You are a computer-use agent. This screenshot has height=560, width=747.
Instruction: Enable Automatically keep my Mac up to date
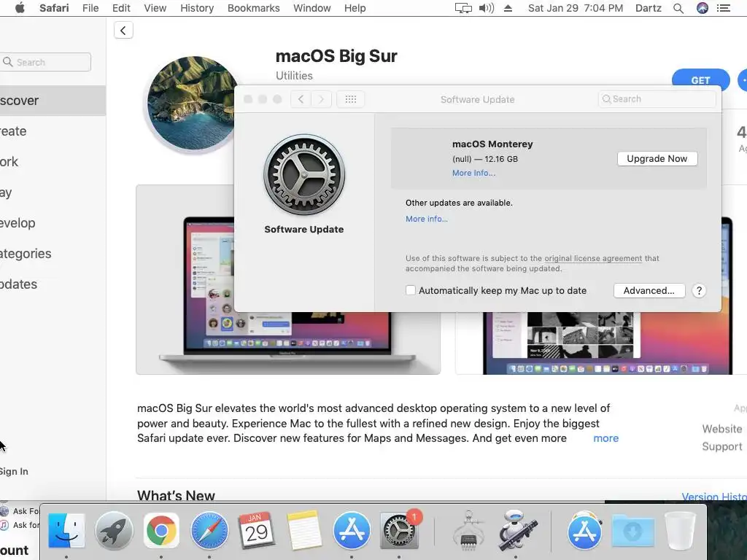click(x=411, y=290)
